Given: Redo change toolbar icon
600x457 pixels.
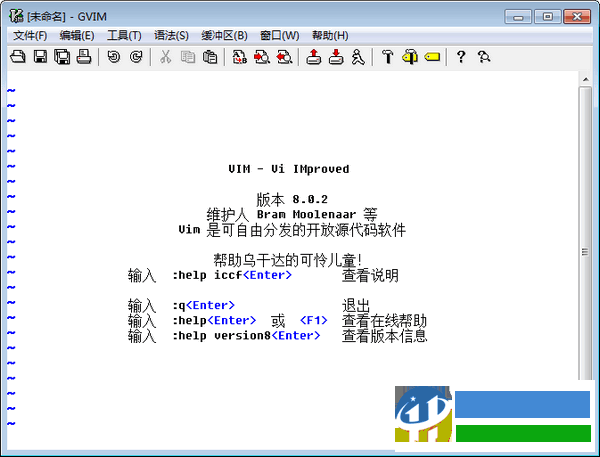Looking at the screenshot, I should [136, 57].
